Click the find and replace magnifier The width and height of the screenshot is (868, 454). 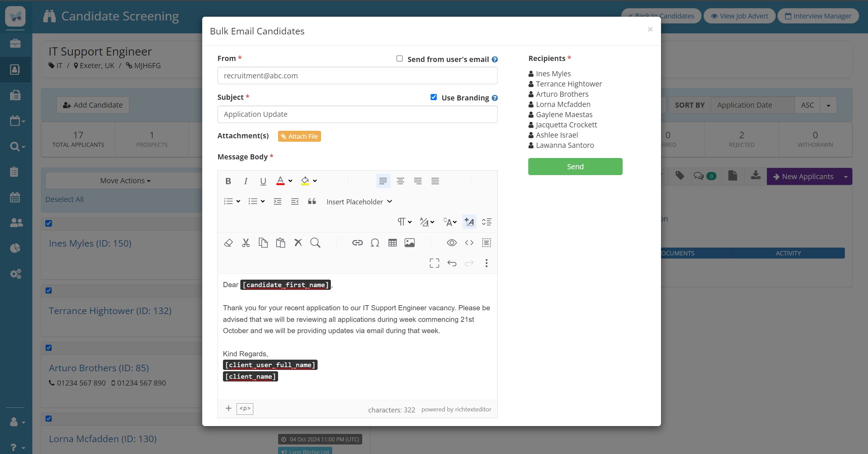click(315, 243)
